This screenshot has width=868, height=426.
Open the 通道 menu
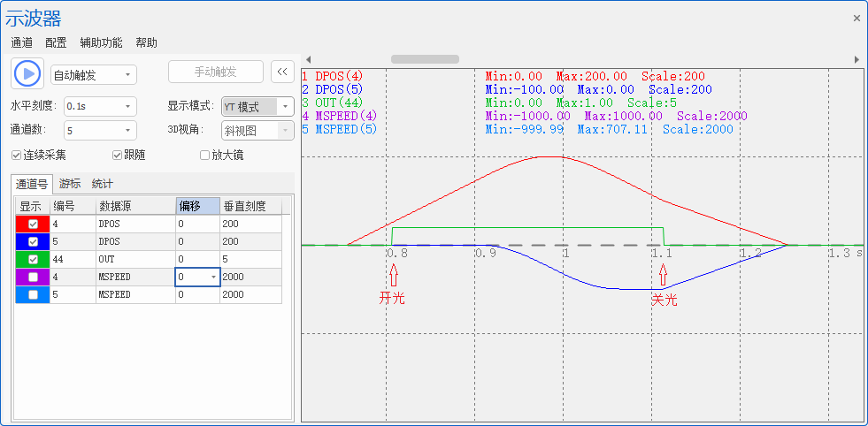click(x=21, y=42)
